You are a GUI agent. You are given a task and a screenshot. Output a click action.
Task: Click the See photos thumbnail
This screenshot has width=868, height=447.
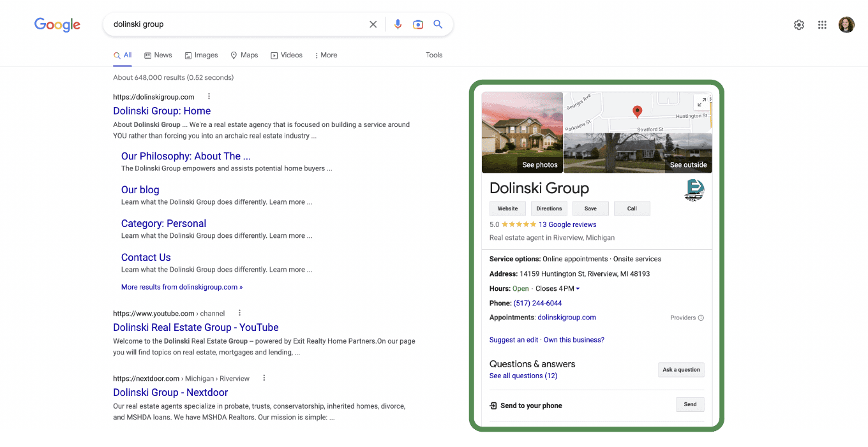[539, 165]
